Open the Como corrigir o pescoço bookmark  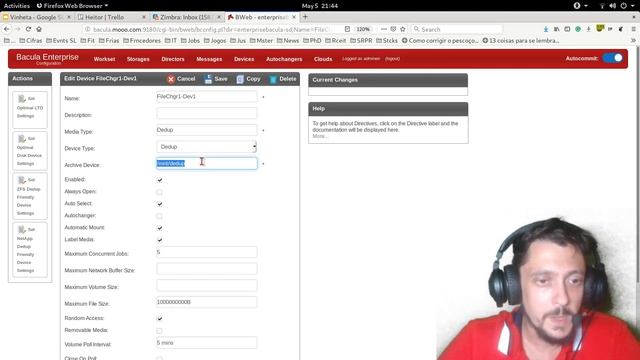pos(440,40)
